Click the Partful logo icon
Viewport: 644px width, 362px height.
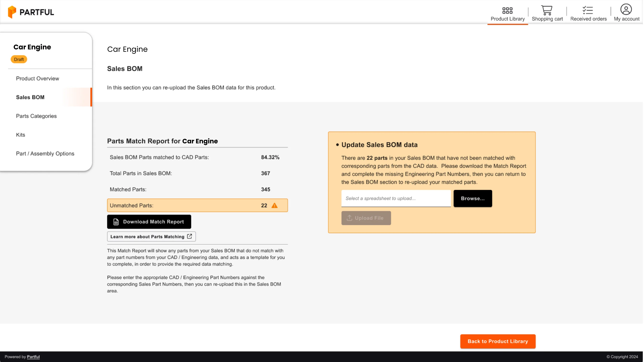point(12,12)
